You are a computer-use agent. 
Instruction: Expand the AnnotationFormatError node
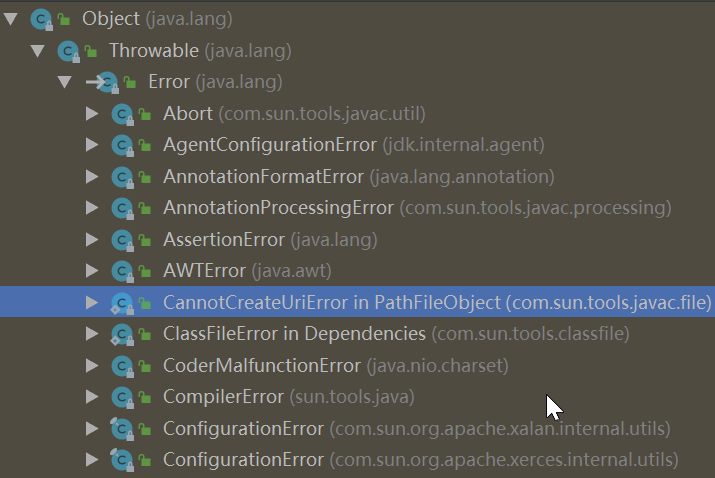pos(92,177)
